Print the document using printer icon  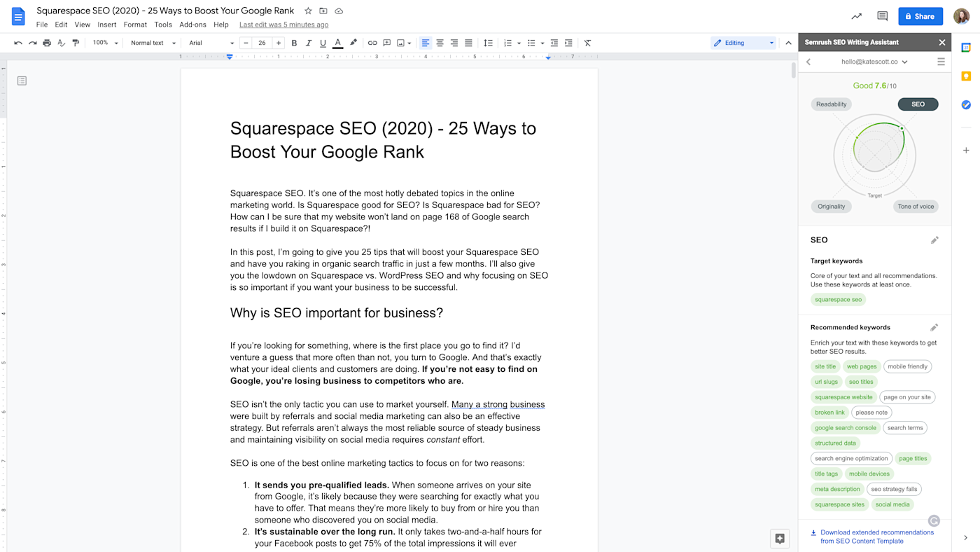[47, 43]
